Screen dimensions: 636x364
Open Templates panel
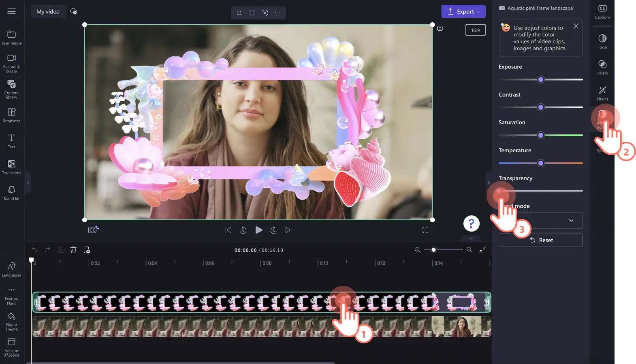pos(11,115)
